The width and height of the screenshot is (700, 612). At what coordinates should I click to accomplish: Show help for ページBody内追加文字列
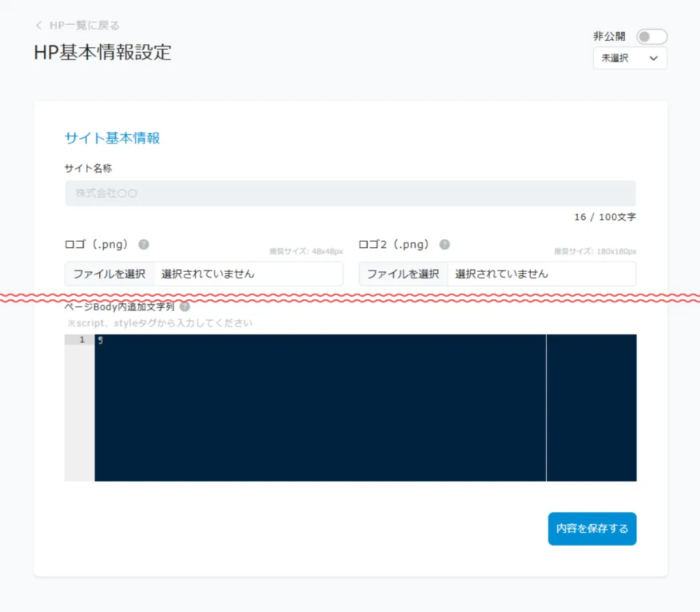coord(185,307)
